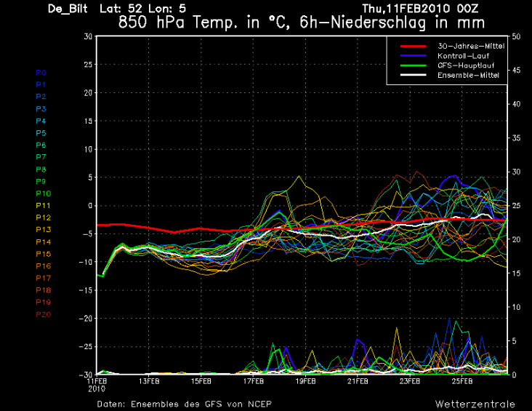Image resolution: width=532 pixels, height=411 pixels.
Task: Click the red 30-Jahres-Mittel legend line
Action: click(x=414, y=47)
